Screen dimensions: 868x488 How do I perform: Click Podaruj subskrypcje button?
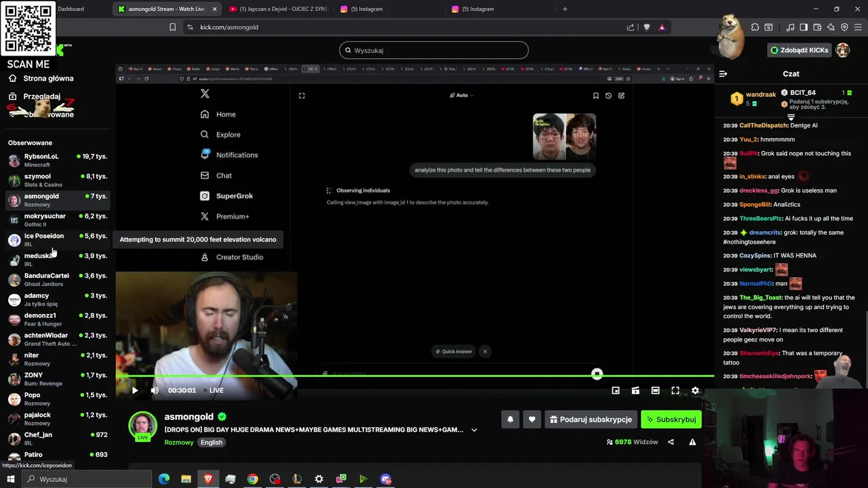pos(591,420)
